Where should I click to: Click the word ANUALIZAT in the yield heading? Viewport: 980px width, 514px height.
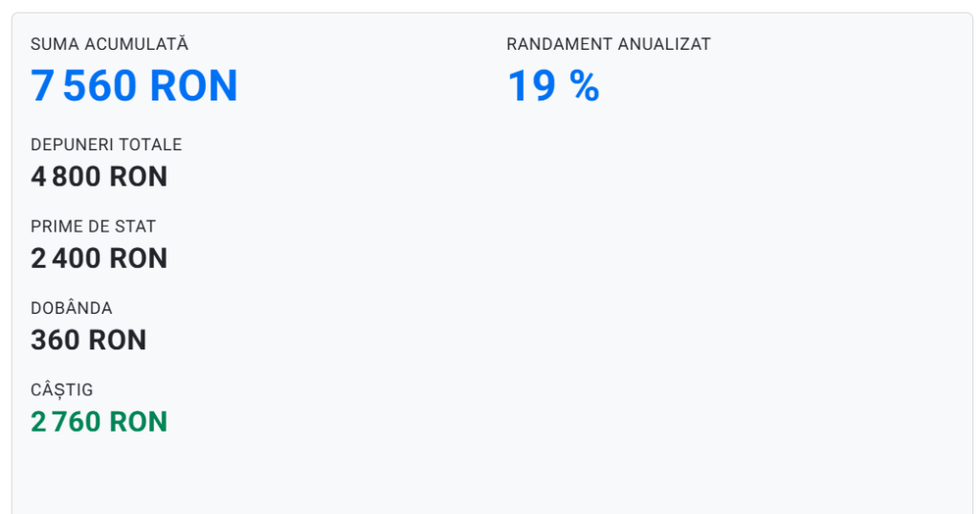[x=664, y=44]
